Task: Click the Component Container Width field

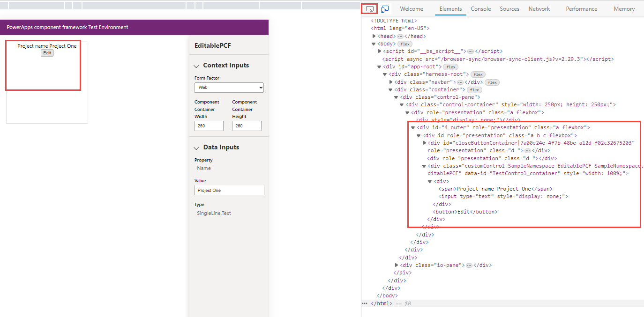Action: (x=209, y=125)
